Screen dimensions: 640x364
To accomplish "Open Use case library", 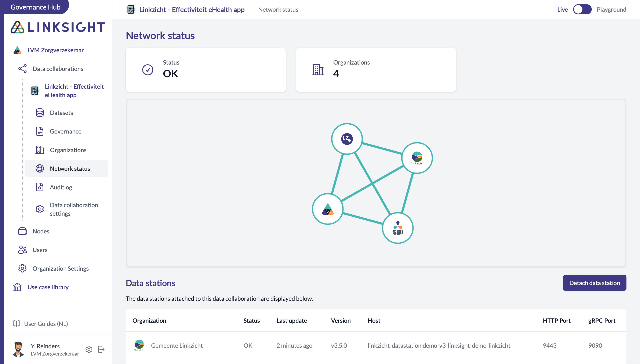I will (x=48, y=287).
